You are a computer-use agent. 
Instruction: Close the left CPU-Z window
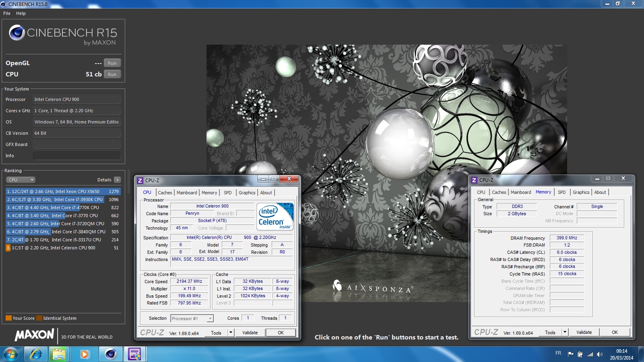(289, 179)
